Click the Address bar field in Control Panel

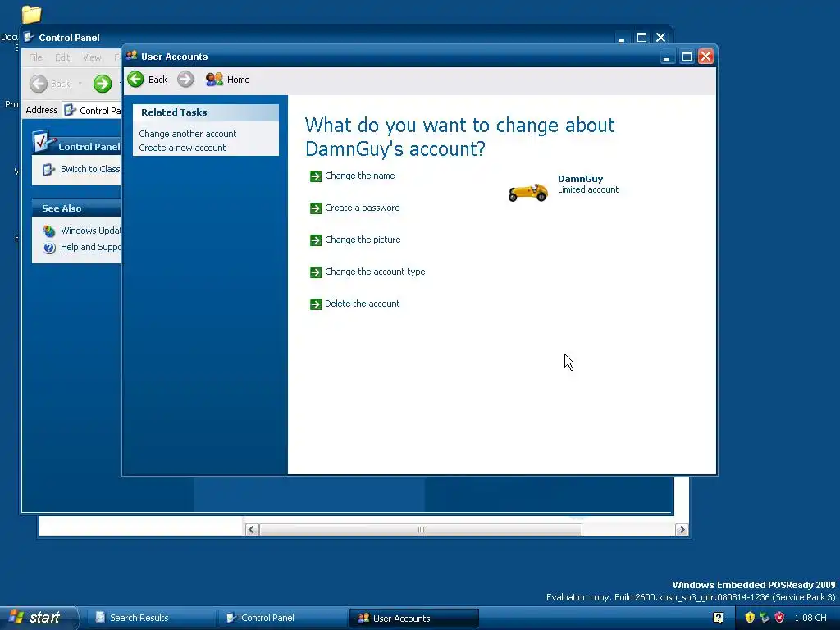92,111
